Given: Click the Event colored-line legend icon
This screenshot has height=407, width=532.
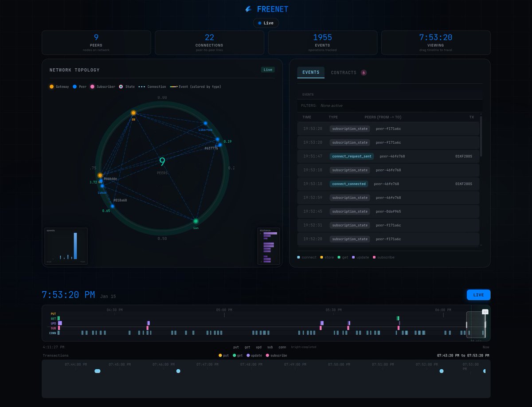Looking at the screenshot, I should pyautogui.click(x=174, y=87).
